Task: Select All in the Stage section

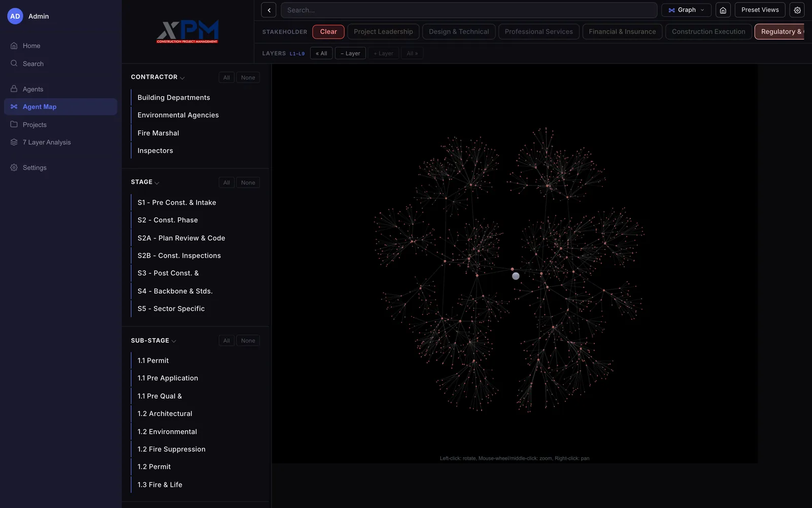Action: click(x=226, y=183)
